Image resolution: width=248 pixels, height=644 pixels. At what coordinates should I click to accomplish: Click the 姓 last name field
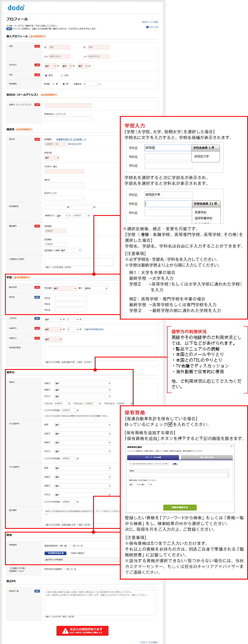(60, 47)
